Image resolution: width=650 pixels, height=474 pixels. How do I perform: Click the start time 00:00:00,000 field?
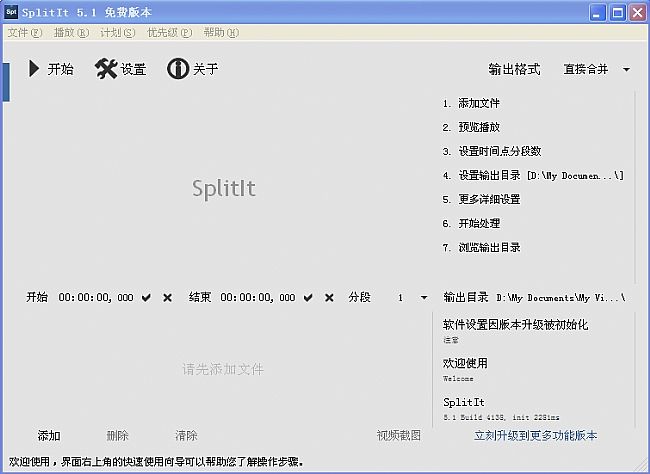96,298
